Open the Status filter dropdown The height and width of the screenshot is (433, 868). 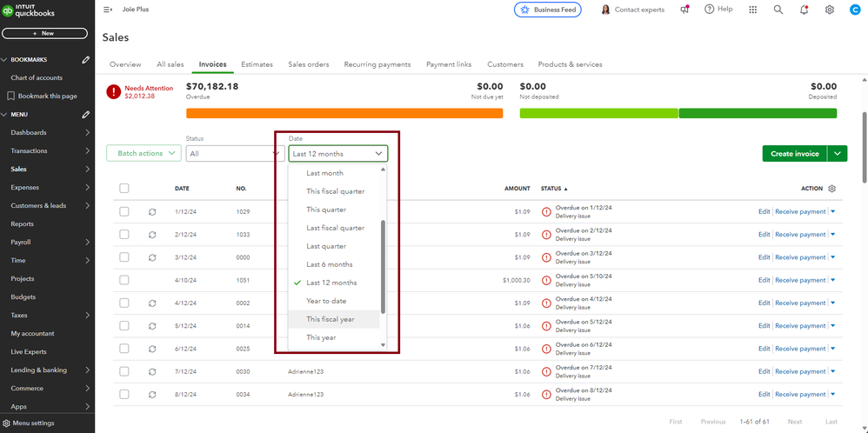point(236,153)
